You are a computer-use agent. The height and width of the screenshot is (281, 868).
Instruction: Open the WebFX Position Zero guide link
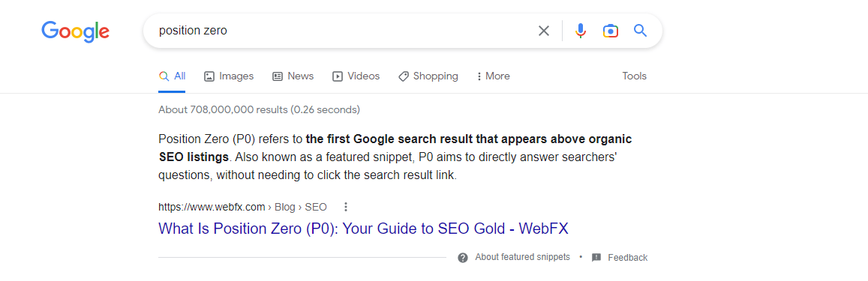point(363,229)
